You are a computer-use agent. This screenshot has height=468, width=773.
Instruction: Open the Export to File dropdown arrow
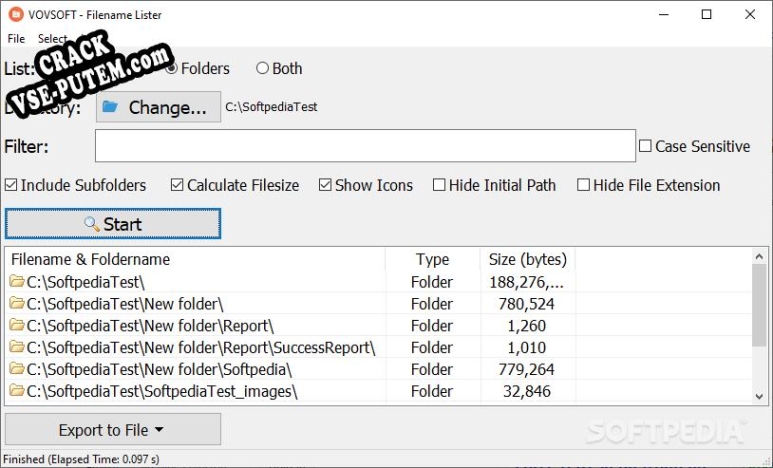[x=159, y=430]
